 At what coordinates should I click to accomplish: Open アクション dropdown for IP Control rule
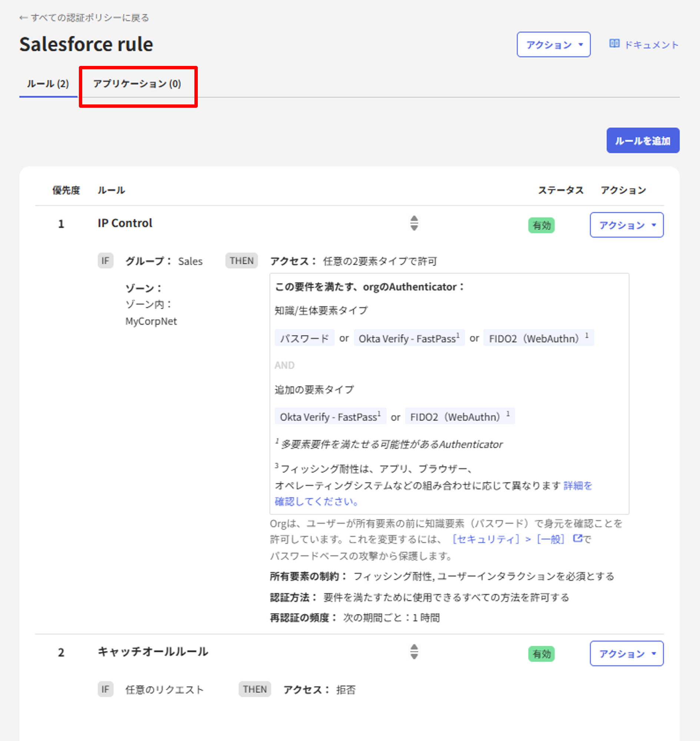pyautogui.click(x=626, y=225)
